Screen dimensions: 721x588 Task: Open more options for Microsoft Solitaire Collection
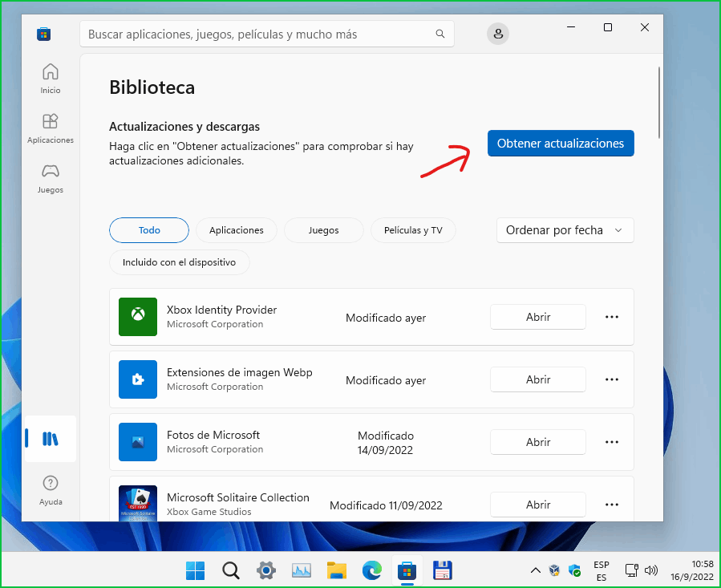tap(612, 505)
